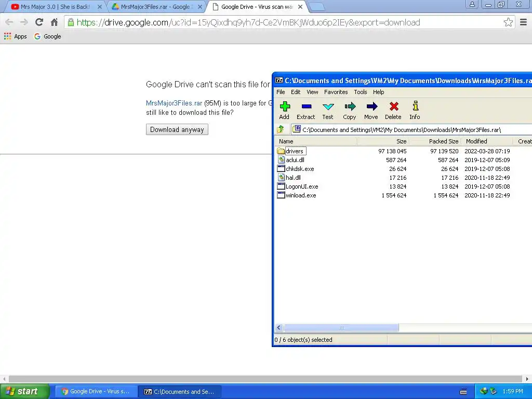Click the Chrome user profile button
Image resolution: width=532 pixels, height=399 pixels.
coord(472,4)
